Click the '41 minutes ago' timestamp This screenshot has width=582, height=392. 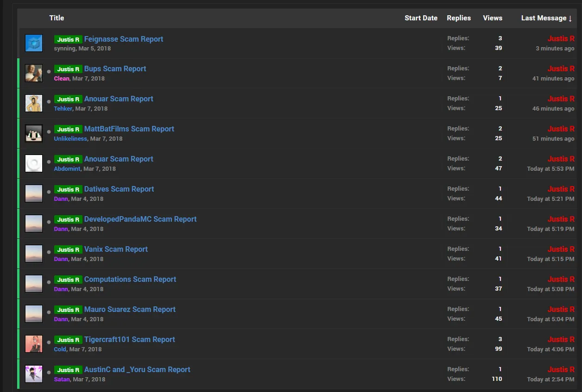(553, 79)
